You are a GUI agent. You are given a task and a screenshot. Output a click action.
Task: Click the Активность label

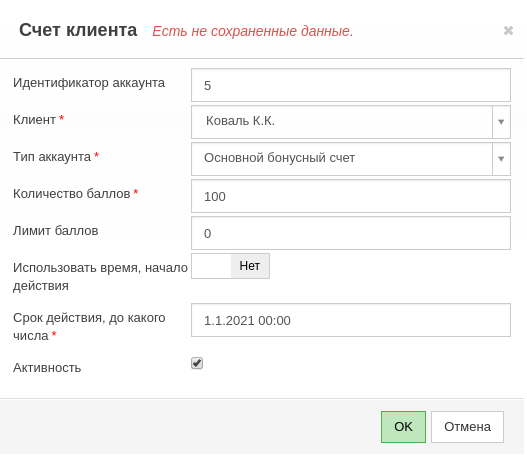(47, 368)
